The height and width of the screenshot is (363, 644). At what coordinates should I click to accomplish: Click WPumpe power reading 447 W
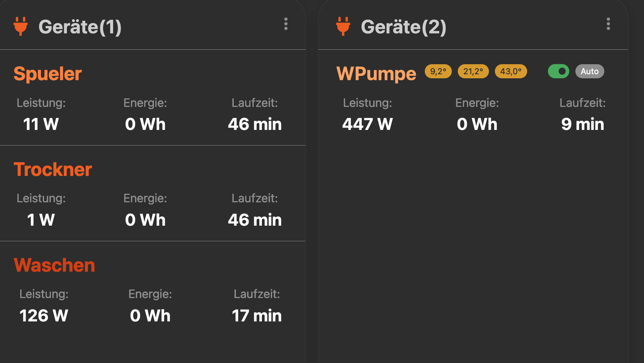(x=367, y=124)
